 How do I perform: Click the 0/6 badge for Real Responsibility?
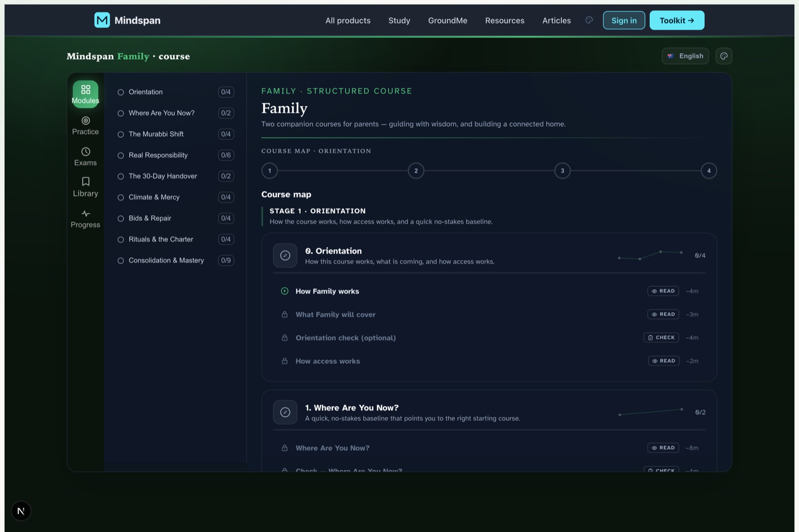226,155
